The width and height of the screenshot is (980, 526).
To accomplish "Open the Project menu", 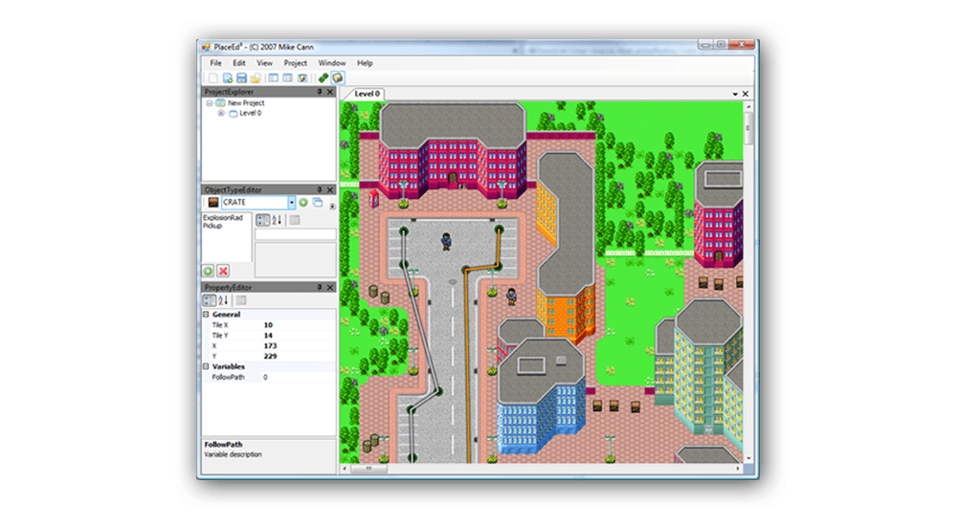I will pyautogui.click(x=295, y=63).
